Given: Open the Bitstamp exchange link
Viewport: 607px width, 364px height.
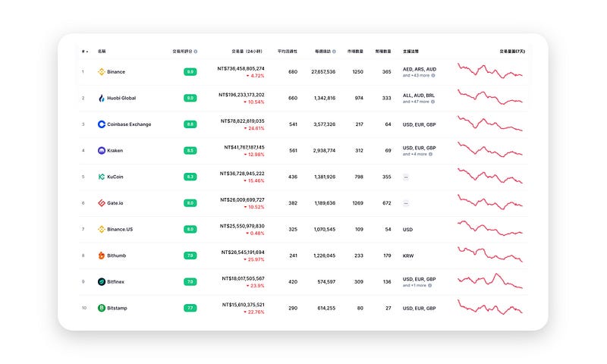Looking at the screenshot, I should click(x=117, y=308).
